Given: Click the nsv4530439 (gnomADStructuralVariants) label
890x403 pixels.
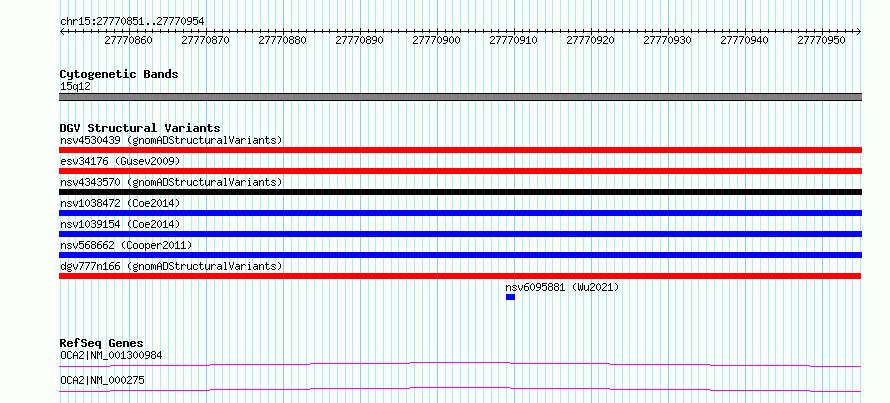Looking at the screenshot, I should point(171,140).
